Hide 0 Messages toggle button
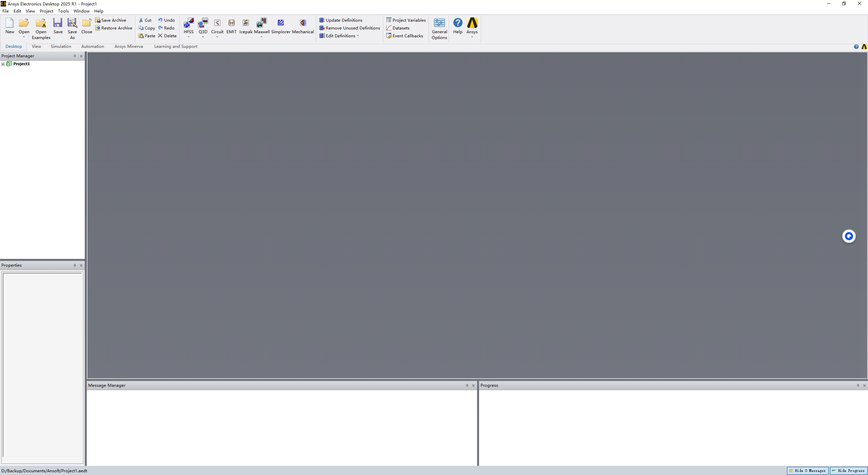The image size is (868, 475). click(807, 471)
